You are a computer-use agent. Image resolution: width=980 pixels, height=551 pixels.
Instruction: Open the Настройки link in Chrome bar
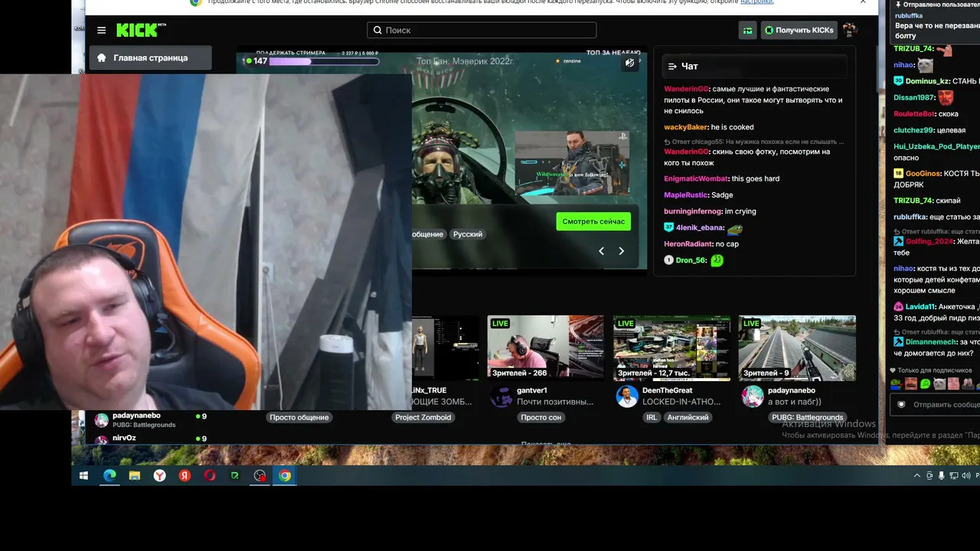pyautogui.click(x=756, y=2)
